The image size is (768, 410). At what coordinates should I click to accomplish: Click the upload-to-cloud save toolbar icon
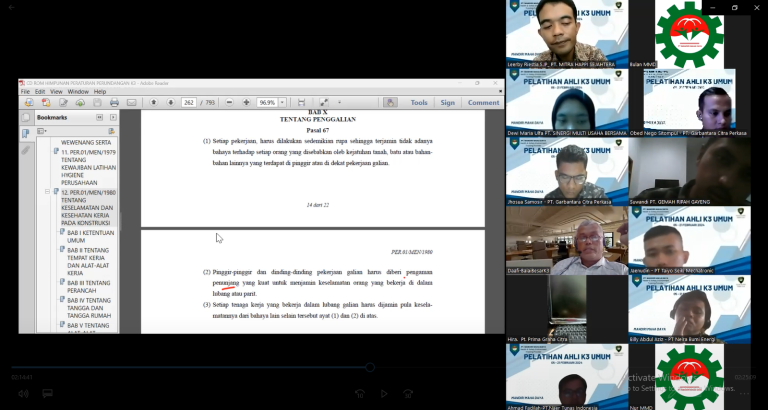pyautogui.click(x=80, y=102)
